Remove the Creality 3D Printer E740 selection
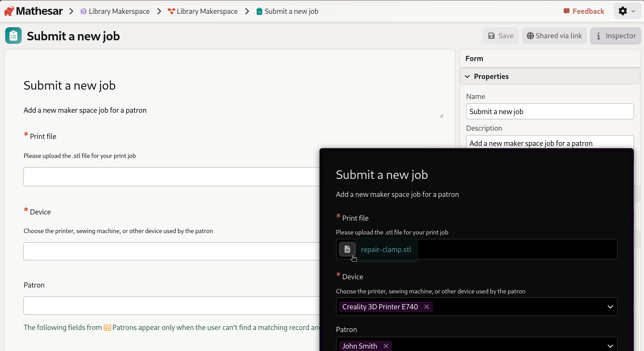This screenshot has width=644, height=351. [x=426, y=307]
